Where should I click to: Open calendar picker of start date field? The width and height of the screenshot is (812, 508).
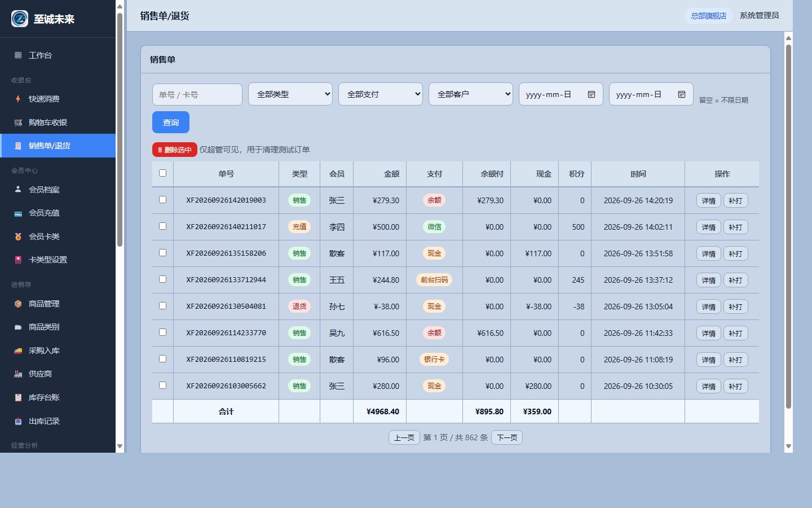tap(592, 94)
